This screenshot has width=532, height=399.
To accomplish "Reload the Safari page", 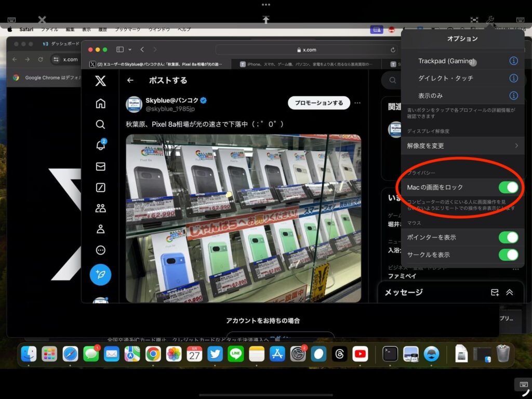I will pyautogui.click(x=393, y=50).
